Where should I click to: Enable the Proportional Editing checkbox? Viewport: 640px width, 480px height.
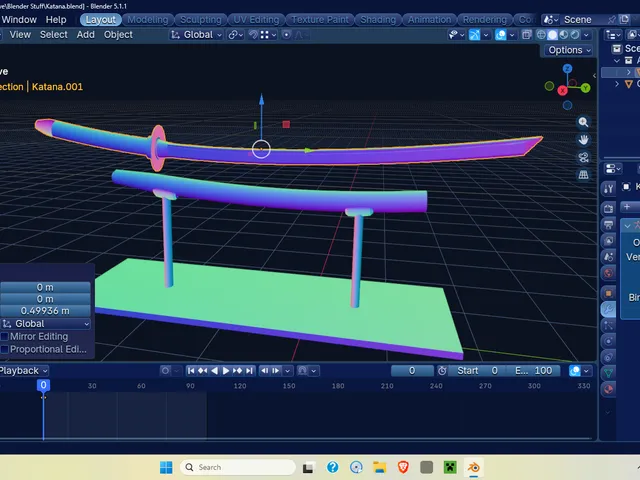click(x=4, y=349)
